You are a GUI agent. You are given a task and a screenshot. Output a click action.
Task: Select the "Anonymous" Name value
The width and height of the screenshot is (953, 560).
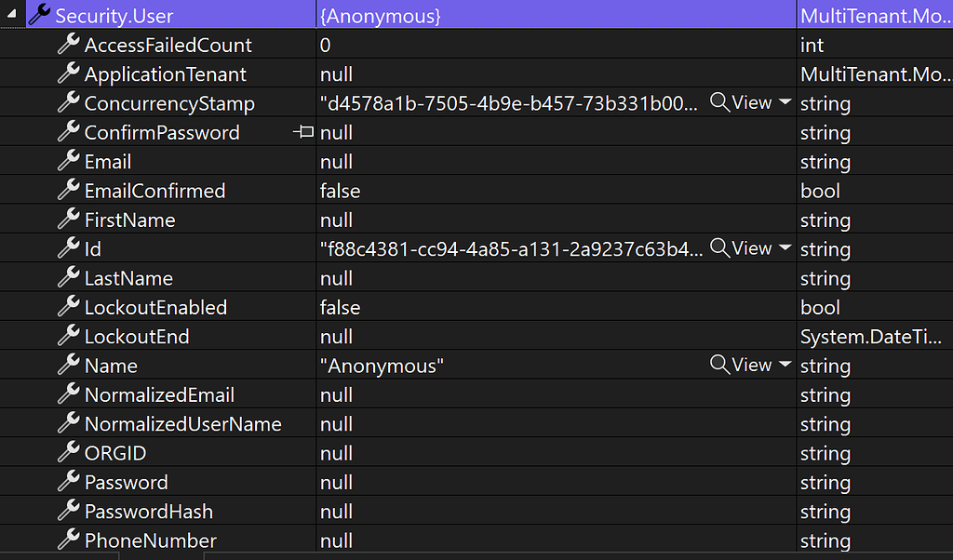pos(382,366)
